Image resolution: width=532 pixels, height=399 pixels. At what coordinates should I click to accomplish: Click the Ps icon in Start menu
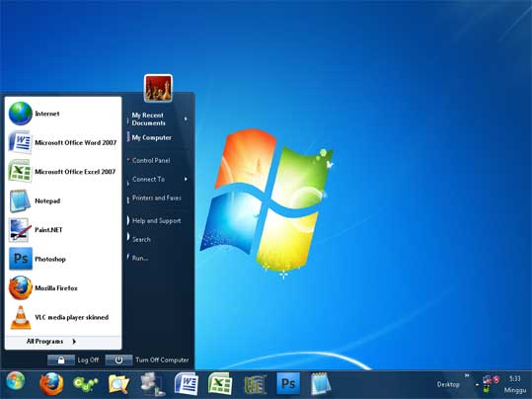point(21,259)
